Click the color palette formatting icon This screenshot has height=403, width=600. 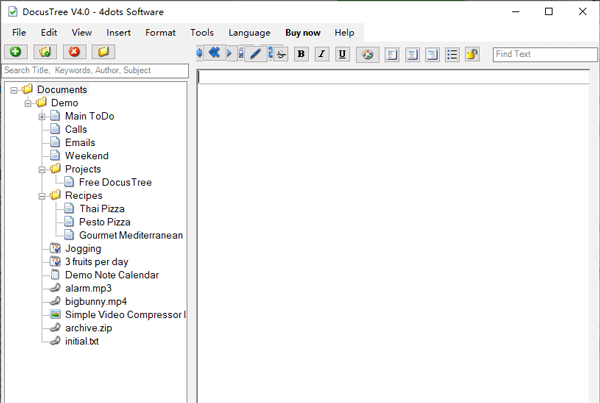point(367,54)
